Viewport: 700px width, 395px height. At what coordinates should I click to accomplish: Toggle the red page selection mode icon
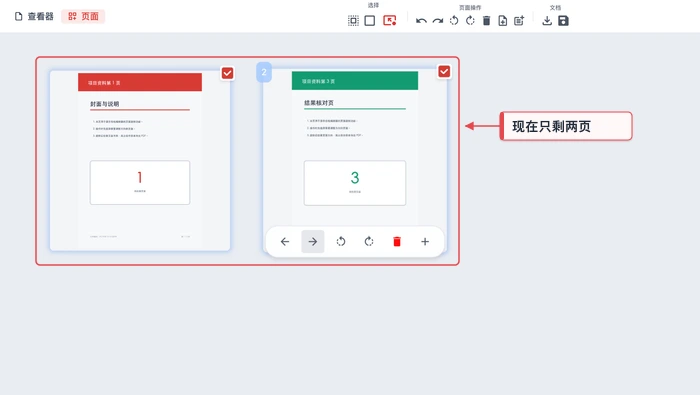point(390,21)
